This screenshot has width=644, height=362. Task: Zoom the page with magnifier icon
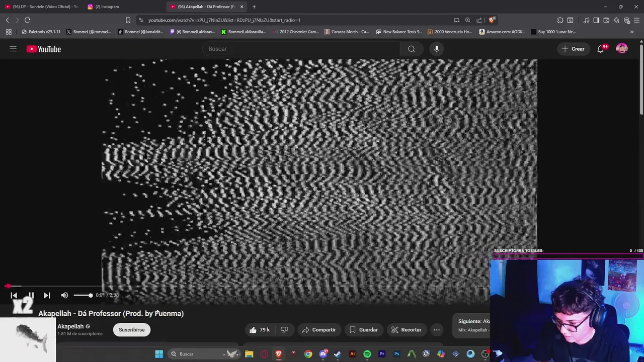(x=468, y=20)
